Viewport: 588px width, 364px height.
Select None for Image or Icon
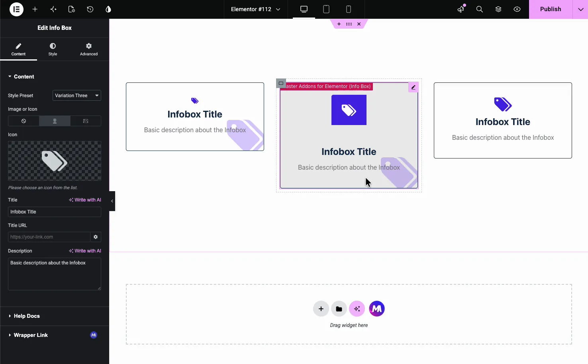24,121
